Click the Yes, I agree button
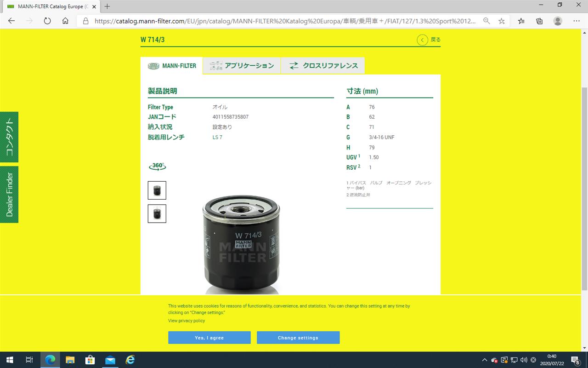 coord(209,338)
